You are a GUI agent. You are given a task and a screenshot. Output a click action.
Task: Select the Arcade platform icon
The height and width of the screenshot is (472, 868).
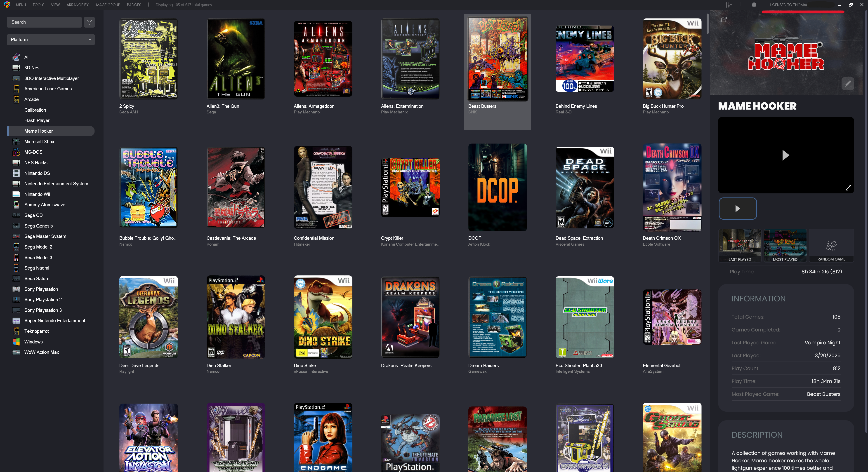click(16, 99)
